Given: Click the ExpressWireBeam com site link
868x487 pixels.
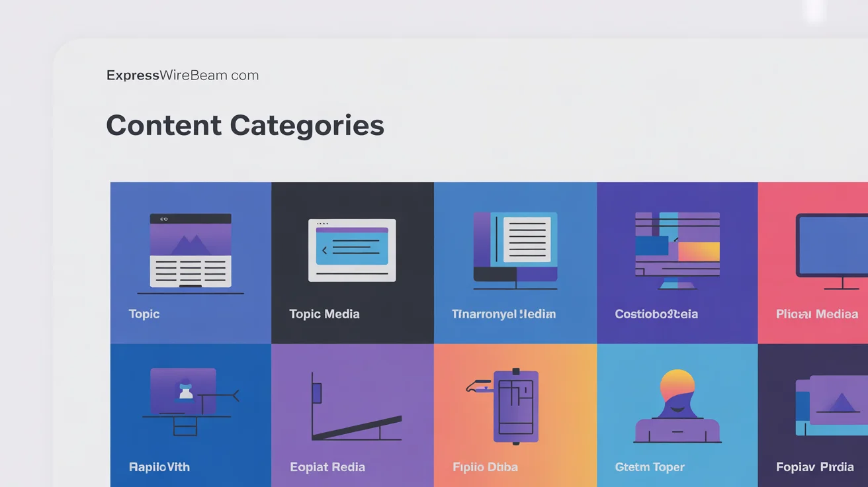Looking at the screenshot, I should 182,75.
